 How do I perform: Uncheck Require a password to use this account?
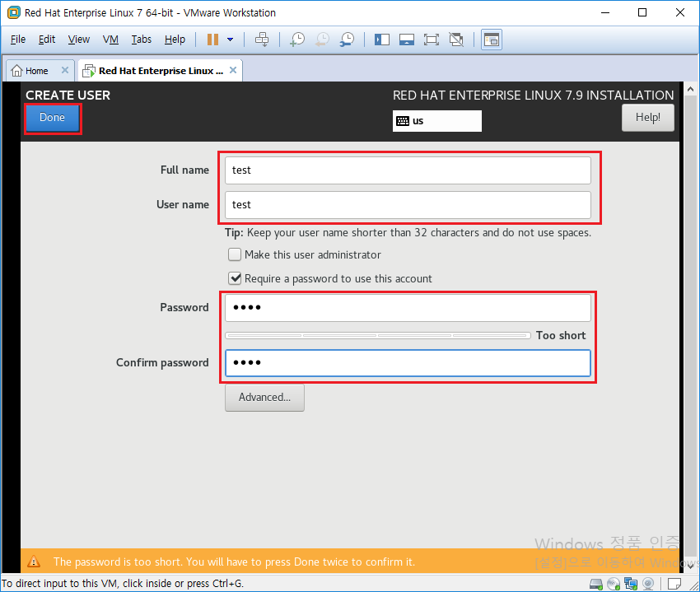pyautogui.click(x=235, y=278)
